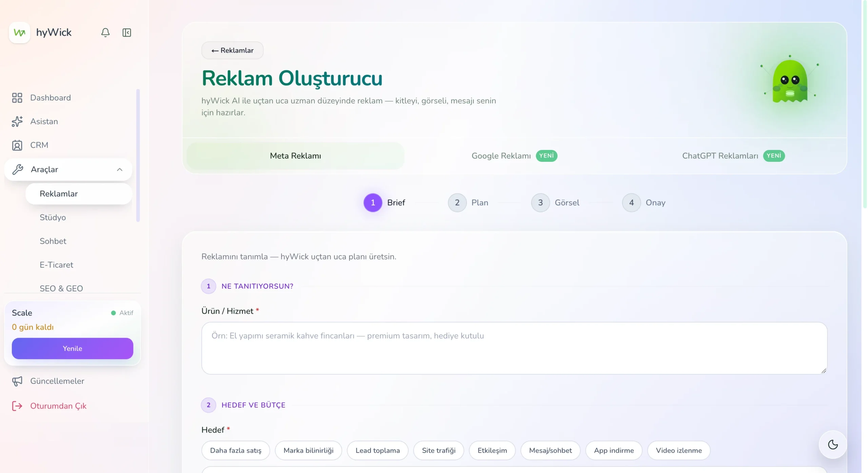Click step 4 Onay circle
868x473 pixels.
(631, 203)
